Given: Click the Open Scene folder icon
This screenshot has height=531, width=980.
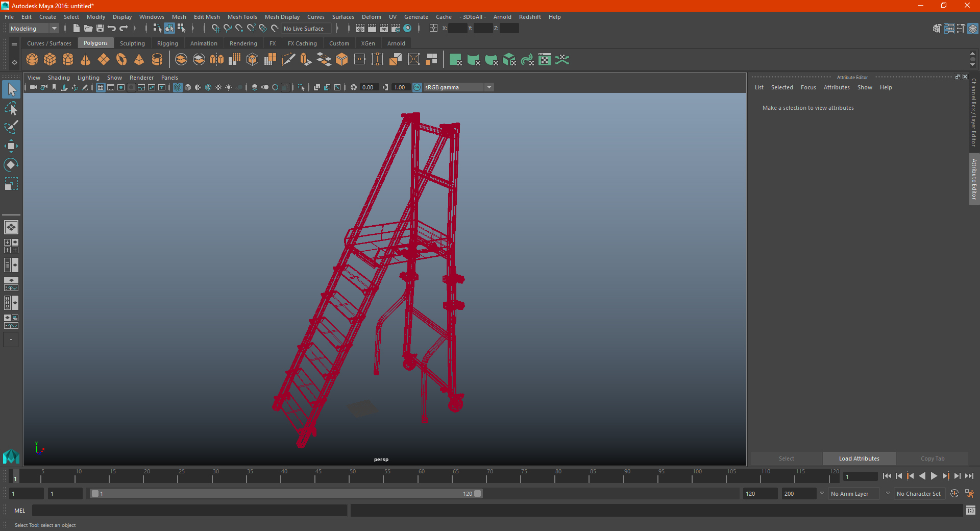Looking at the screenshot, I should coord(88,29).
